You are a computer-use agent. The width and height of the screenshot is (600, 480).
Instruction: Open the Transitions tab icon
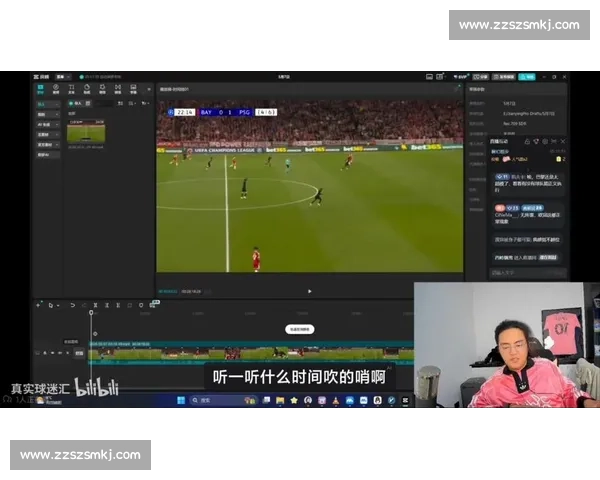coord(118,89)
